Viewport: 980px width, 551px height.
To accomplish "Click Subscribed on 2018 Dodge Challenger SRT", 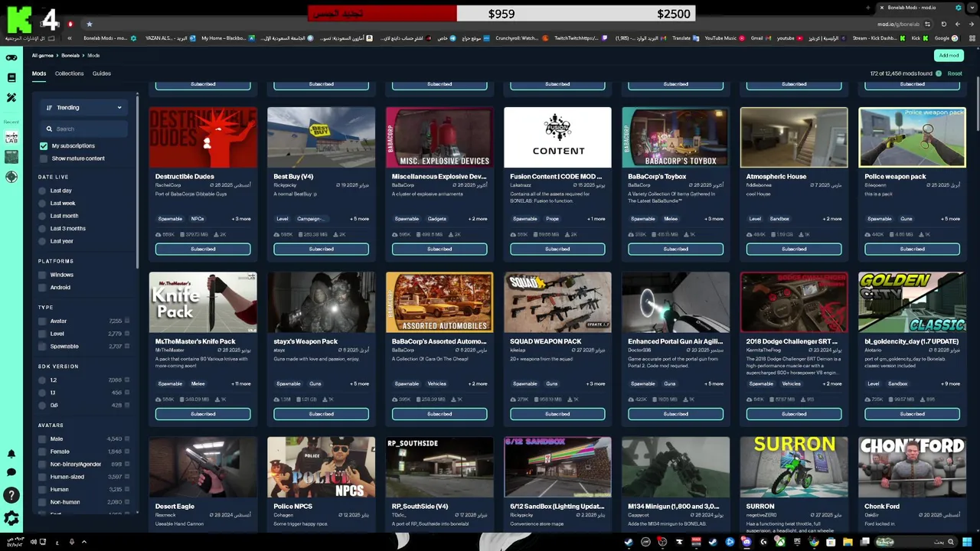I will coord(794,414).
